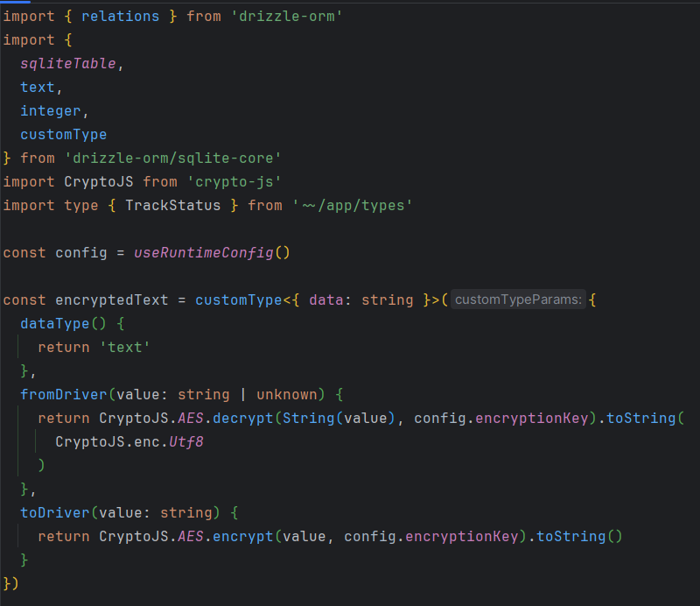The height and width of the screenshot is (606, 700).
Task: Click the String(value) conversion call
Action: tap(339, 419)
